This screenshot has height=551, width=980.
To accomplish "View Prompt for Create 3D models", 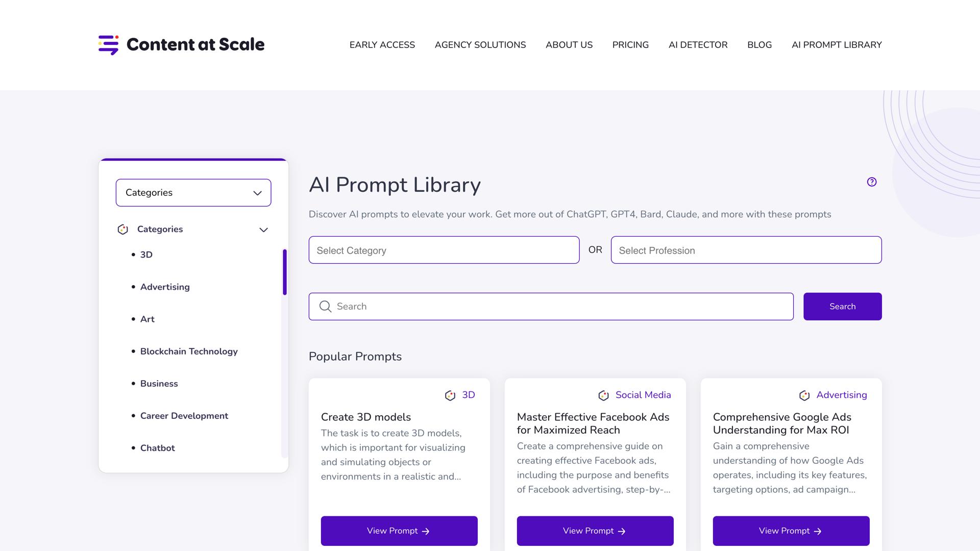I will 399,531.
